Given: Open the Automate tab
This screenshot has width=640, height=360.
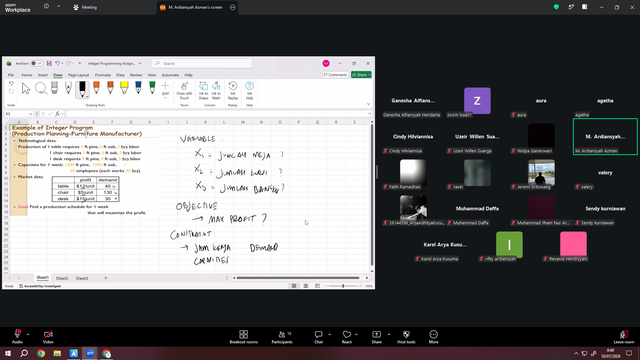Looking at the screenshot, I should click(170, 75).
